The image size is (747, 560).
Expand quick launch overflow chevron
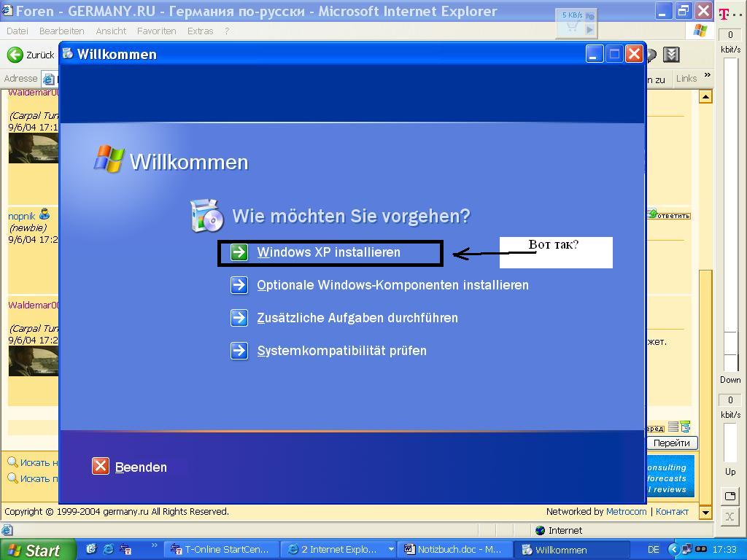point(154,545)
